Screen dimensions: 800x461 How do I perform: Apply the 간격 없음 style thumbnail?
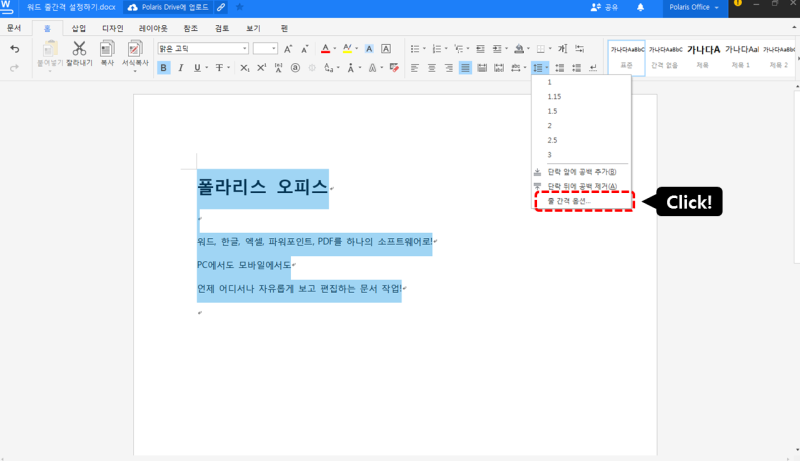(665, 58)
